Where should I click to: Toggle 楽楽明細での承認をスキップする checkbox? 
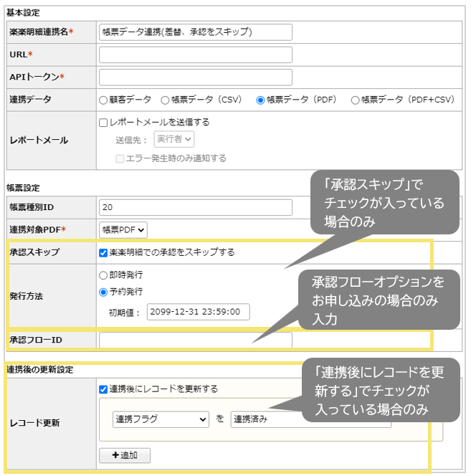[x=103, y=252]
